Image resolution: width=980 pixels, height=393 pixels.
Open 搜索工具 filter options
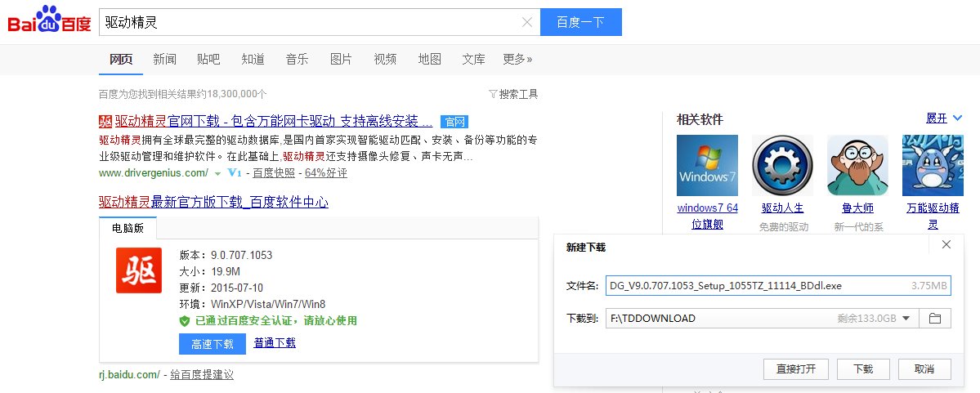[x=513, y=94]
